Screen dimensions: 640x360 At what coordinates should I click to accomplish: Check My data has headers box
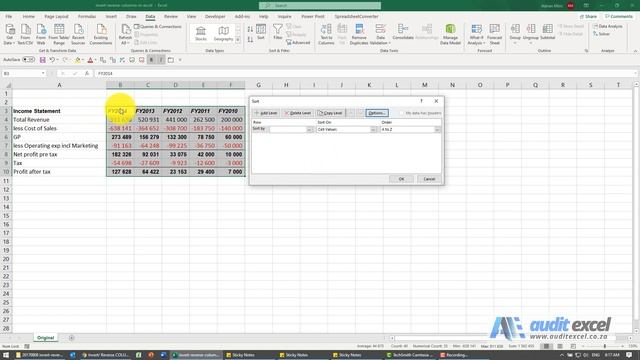[402, 113]
